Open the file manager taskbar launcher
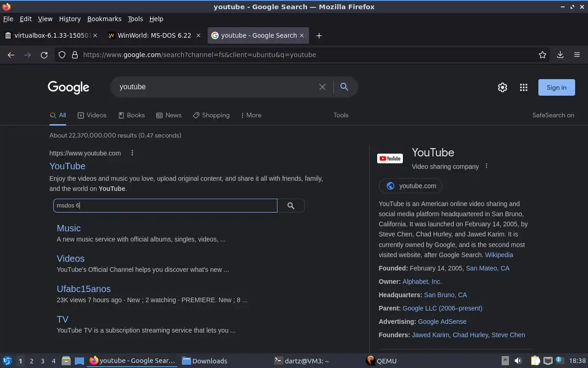Screen dimensions: 588x368 click(x=66, y=361)
